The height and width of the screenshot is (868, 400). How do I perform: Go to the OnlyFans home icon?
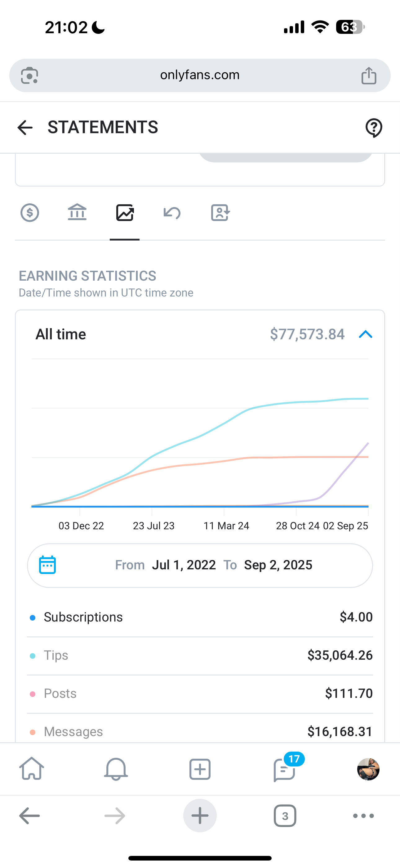tap(32, 769)
